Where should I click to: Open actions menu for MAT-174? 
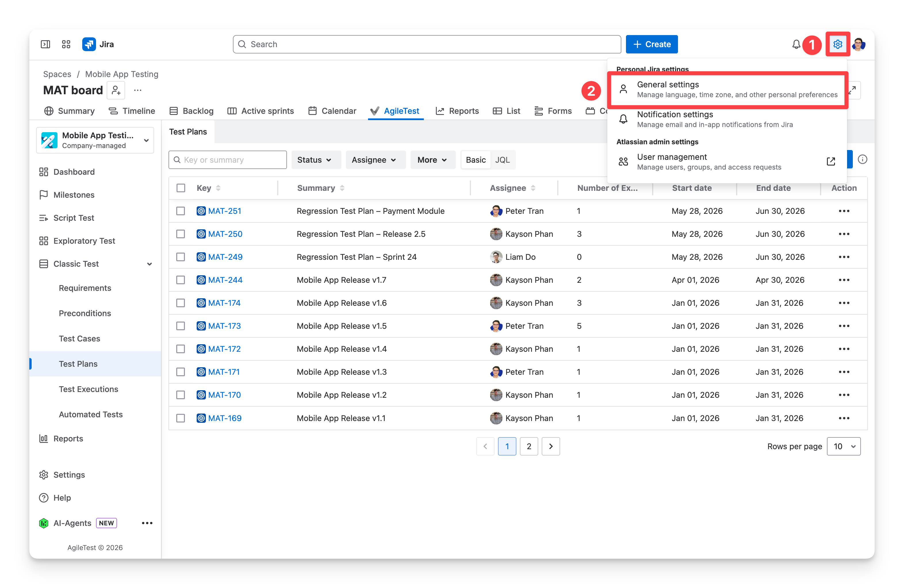click(x=844, y=303)
